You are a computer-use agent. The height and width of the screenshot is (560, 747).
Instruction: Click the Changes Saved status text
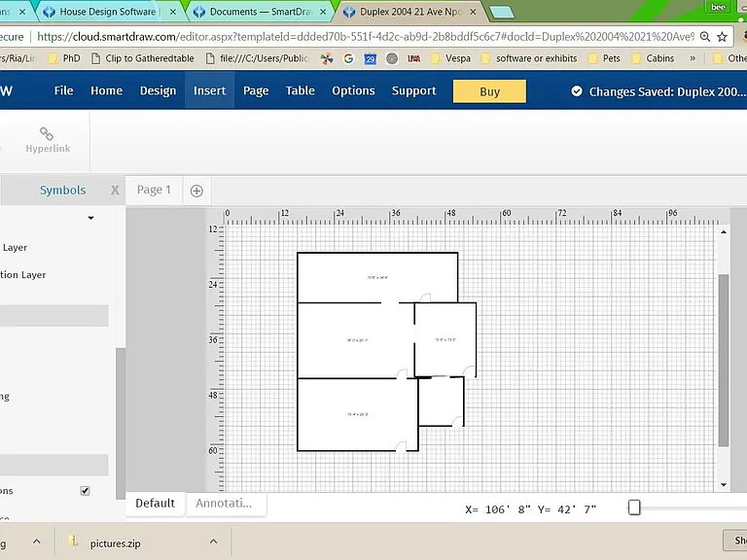point(666,91)
